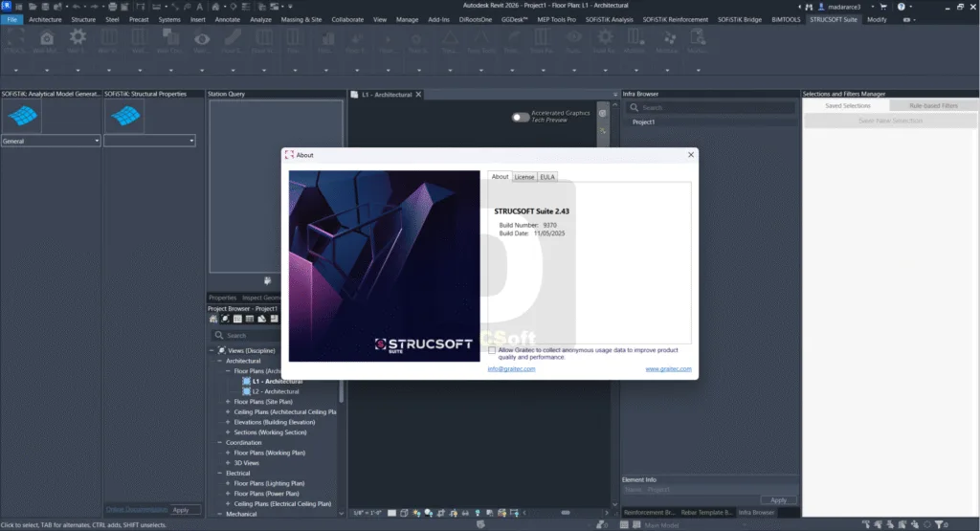Viewport: 980px width, 531px height.
Task: Open the General dropdown in Analytical Model Generator
Action: (51, 142)
